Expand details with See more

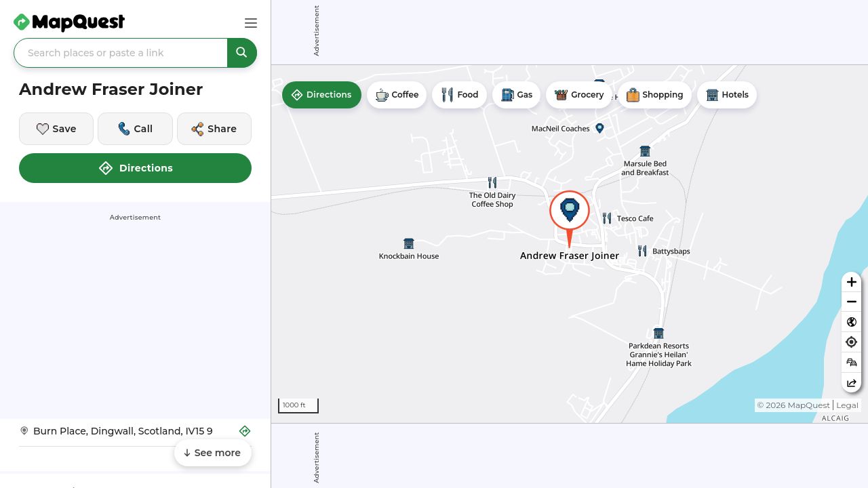[213, 453]
